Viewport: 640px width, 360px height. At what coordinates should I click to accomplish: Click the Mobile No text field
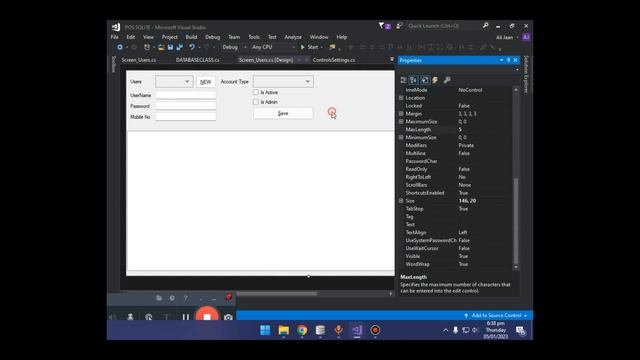[186, 117]
